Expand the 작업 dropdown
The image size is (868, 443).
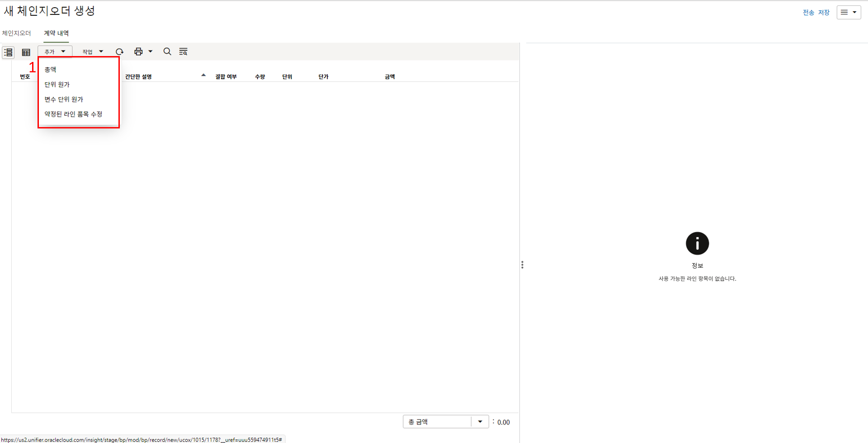point(92,52)
